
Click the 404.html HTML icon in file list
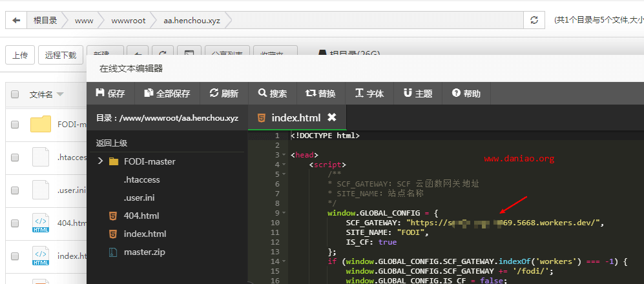click(41, 223)
